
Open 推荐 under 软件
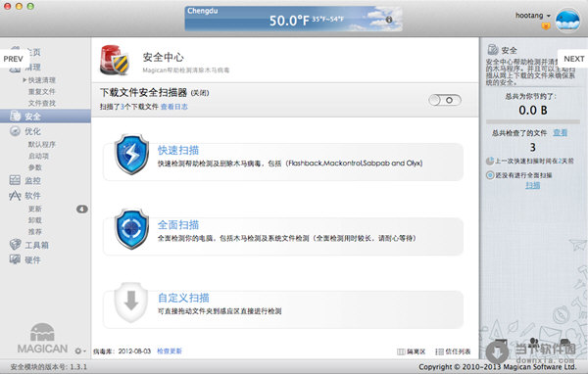pyautogui.click(x=35, y=232)
